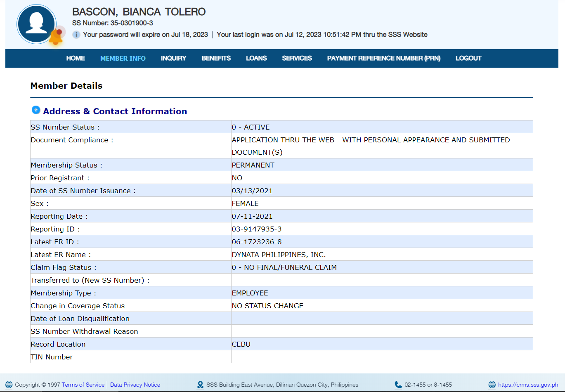Image resolution: width=565 pixels, height=392 pixels.
Task: Click the globe icon beside crms link
Action: [492, 385]
